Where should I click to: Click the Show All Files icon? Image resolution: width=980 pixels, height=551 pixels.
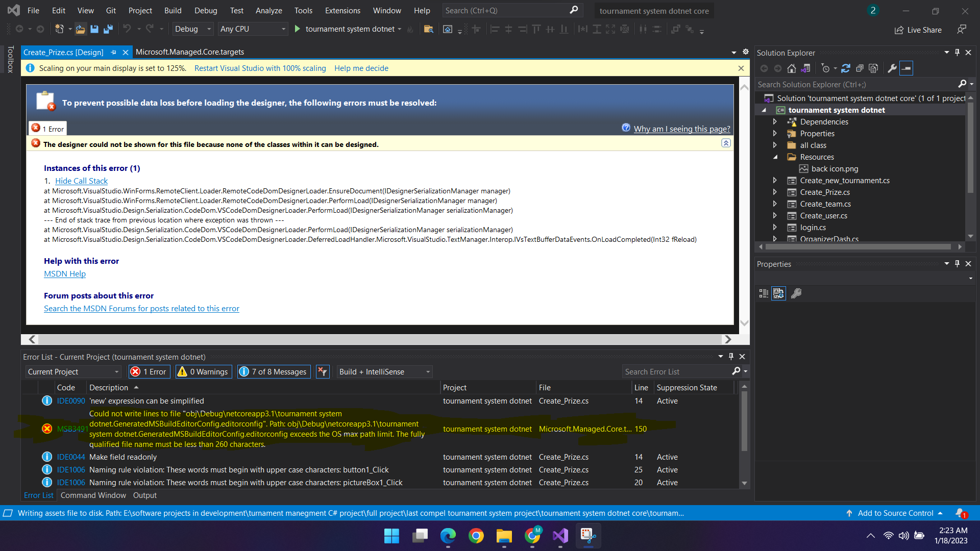tap(873, 68)
